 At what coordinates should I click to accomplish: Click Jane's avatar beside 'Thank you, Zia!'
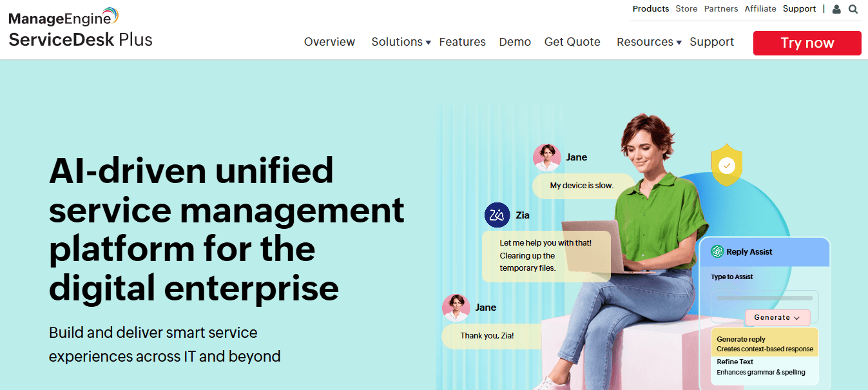pos(456,307)
